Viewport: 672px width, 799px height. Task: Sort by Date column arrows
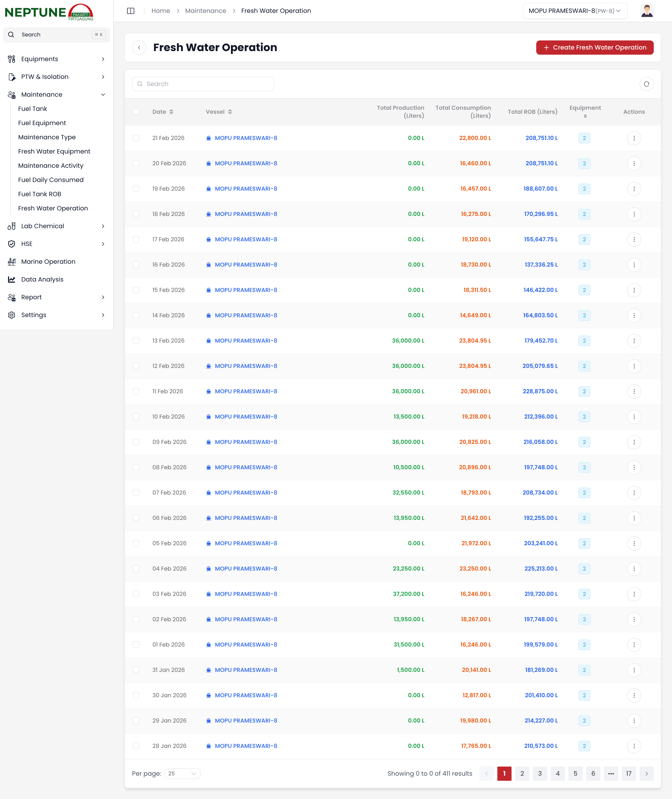pos(171,112)
